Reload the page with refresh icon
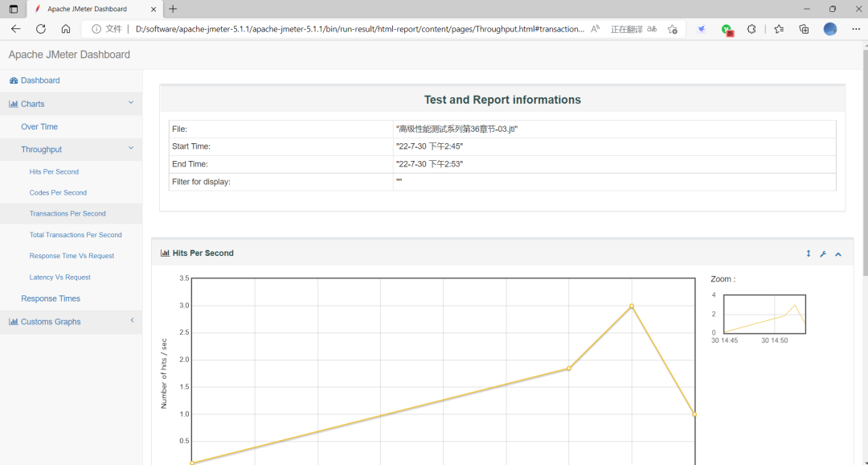The image size is (868, 465). [x=40, y=29]
